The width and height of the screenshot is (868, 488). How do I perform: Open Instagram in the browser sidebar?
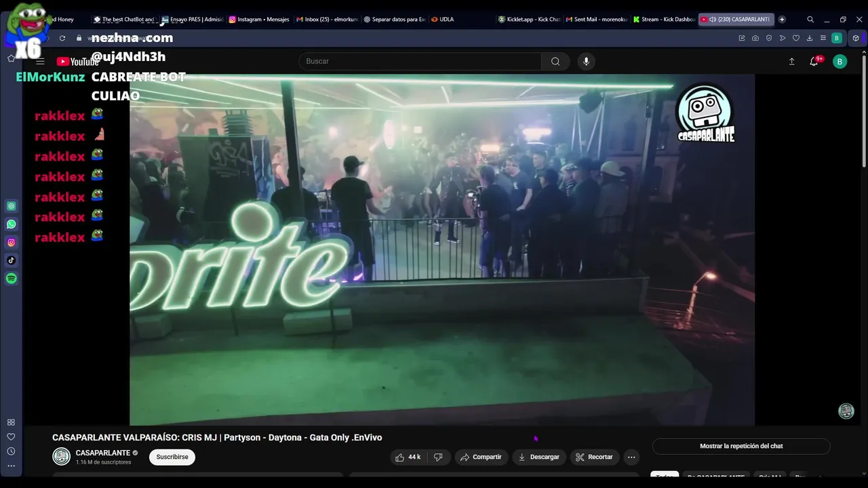click(12, 243)
